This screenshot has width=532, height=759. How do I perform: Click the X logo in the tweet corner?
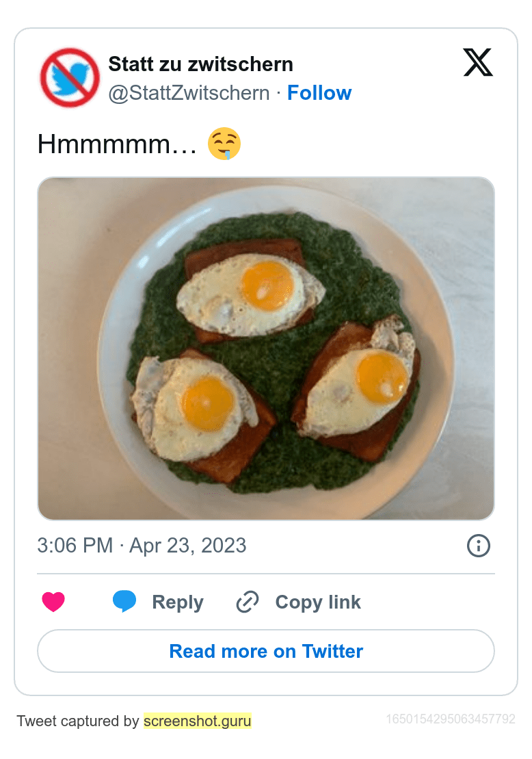pos(477,63)
